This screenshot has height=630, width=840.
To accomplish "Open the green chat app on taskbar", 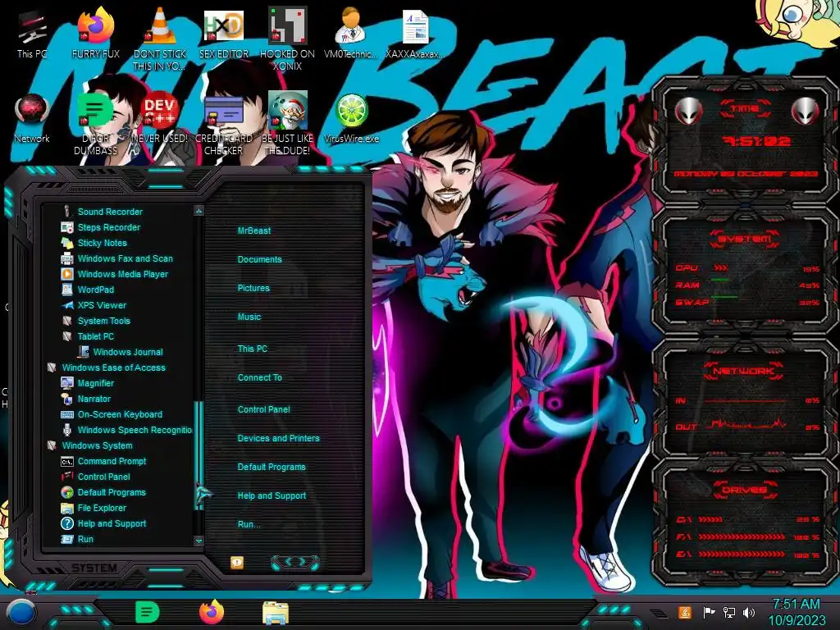I will pyautogui.click(x=147, y=612).
